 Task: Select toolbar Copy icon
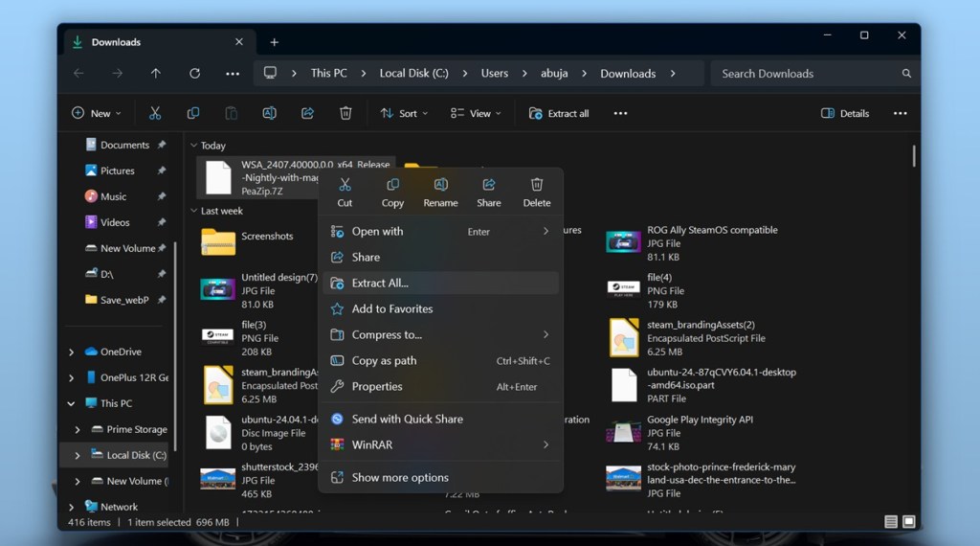coord(193,113)
